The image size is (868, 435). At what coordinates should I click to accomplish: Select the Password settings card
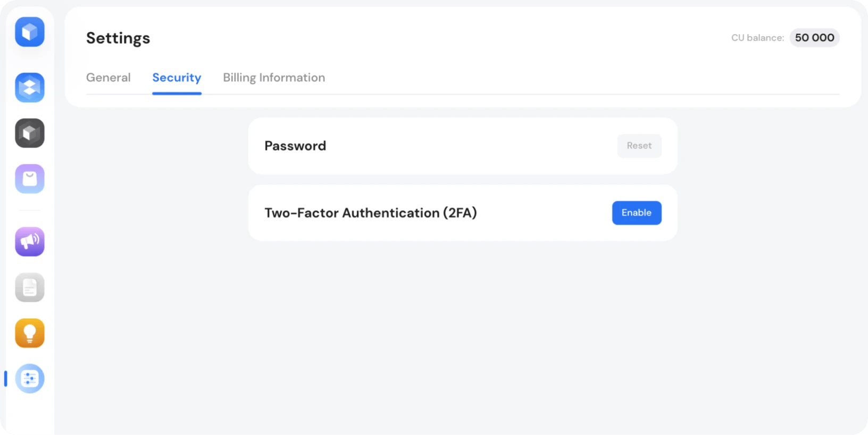pos(463,146)
